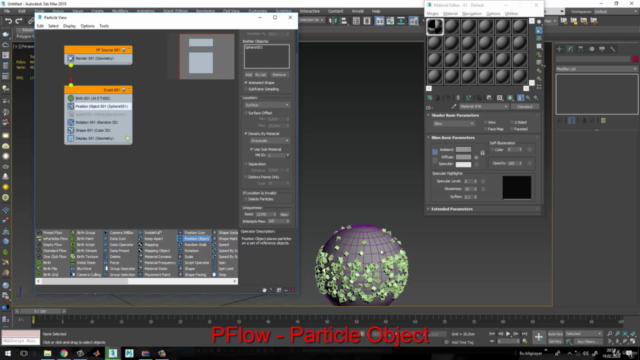The image size is (640, 360).
Task: Open Particle View Select menu
Action: (x=53, y=26)
